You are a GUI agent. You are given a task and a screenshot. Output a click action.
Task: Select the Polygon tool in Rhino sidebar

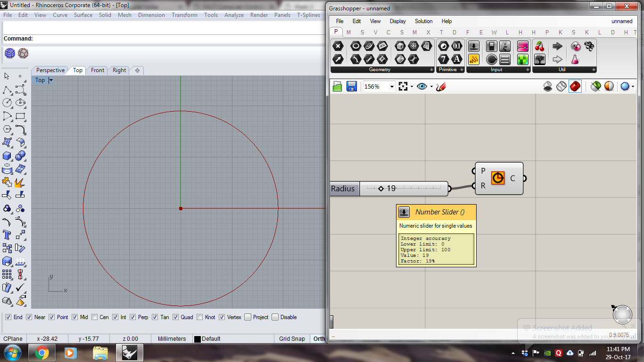point(7,129)
